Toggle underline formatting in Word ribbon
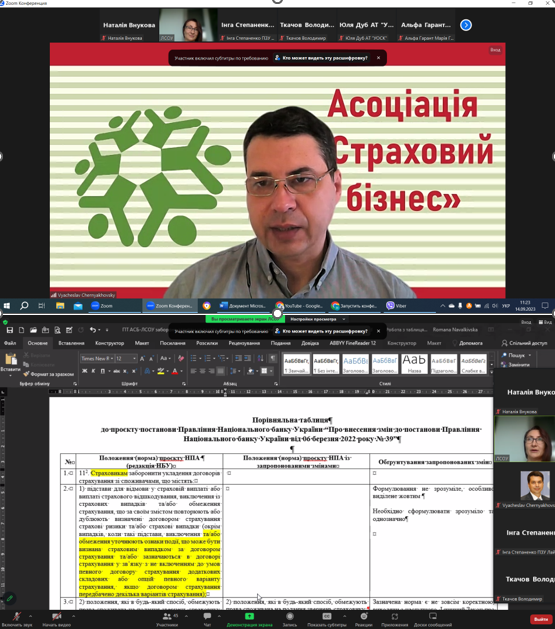555x629 pixels. 103,371
